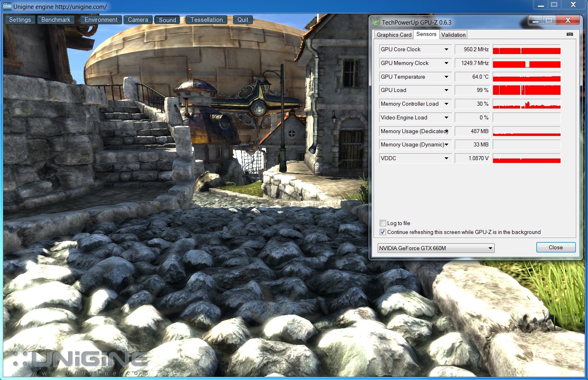588x380 pixels.
Task: Toggle Continue refreshing in background checkbox
Action: pyautogui.click(x=383, y=232)
